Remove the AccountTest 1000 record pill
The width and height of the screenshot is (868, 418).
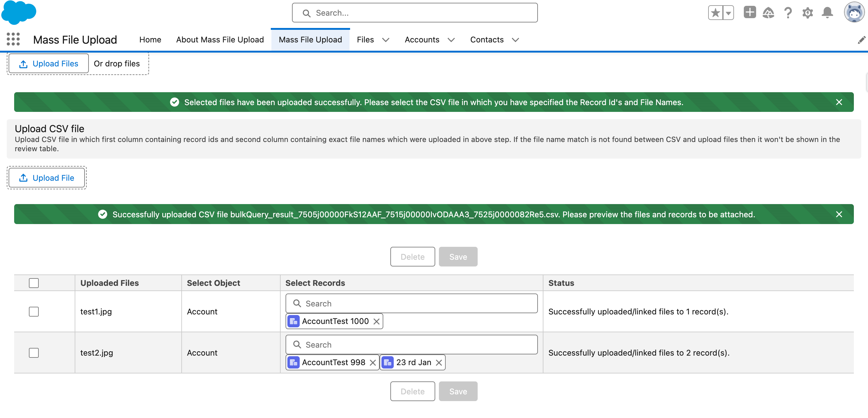coord(377,321)
